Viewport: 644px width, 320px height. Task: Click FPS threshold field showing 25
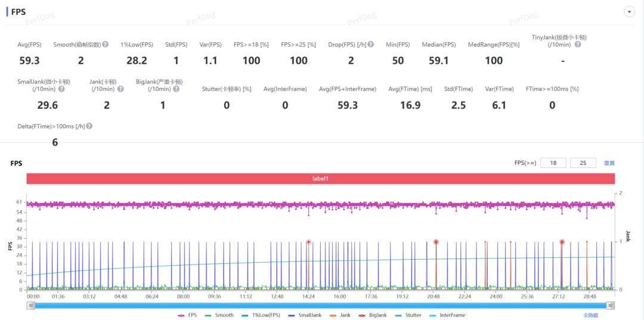pos(583,163)
